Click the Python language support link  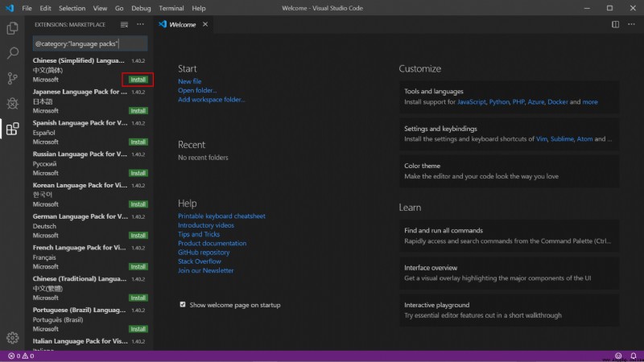tap(499, 102)
